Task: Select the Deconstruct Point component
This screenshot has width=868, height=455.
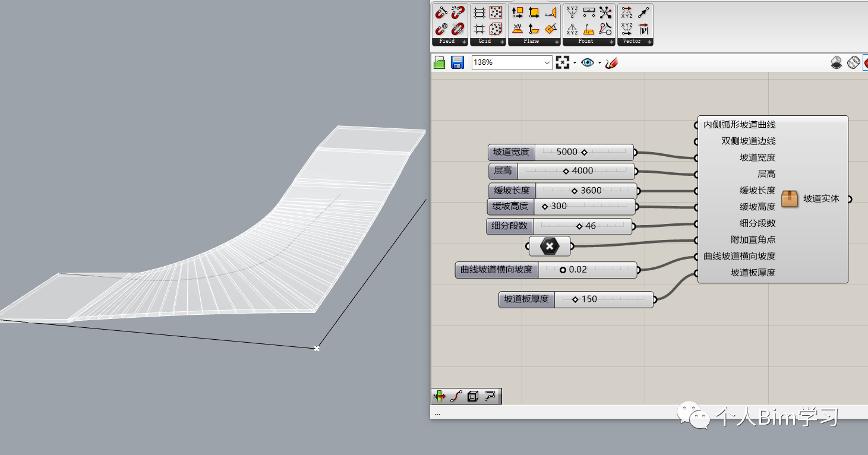Action: point(572,29)
